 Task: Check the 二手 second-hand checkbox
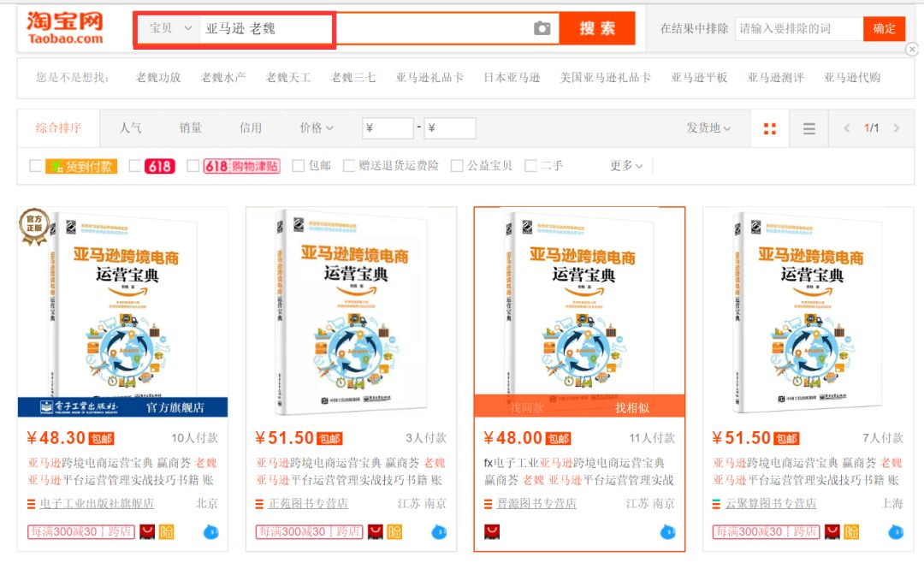point(530,166)
